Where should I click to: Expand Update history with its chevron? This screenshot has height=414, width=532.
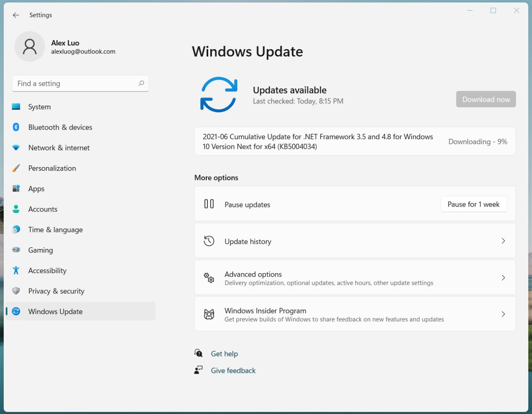click(x=503, y=241)
